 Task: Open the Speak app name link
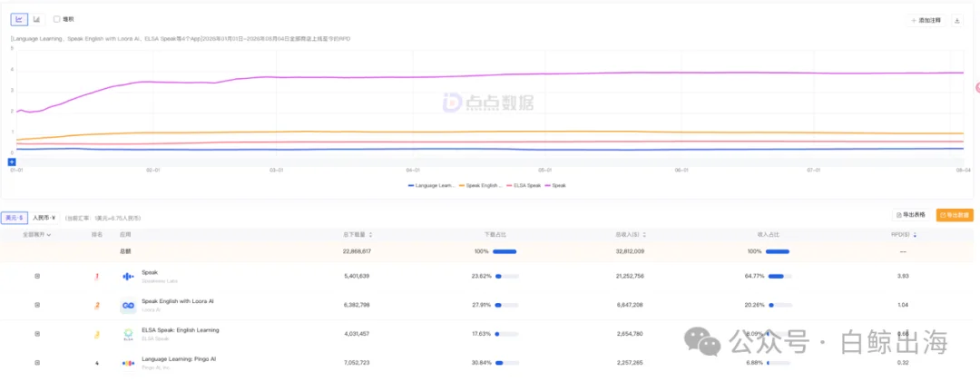pos(150,272)
